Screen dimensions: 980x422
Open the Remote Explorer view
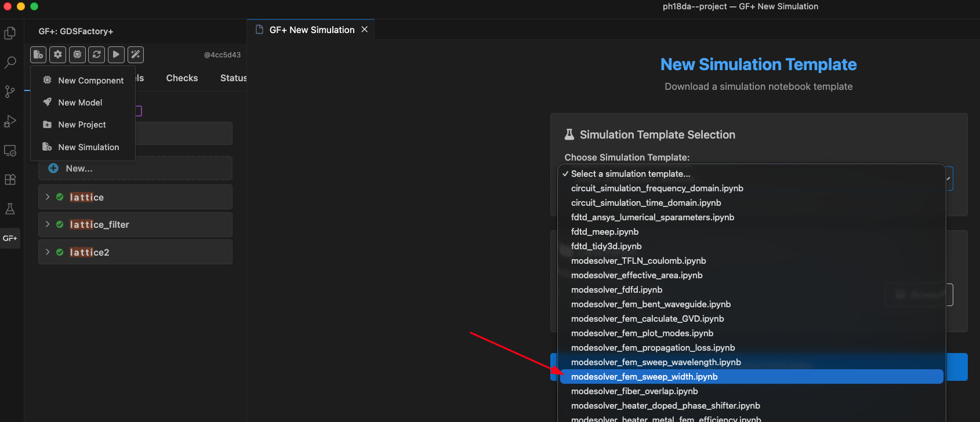coord(10,150)
